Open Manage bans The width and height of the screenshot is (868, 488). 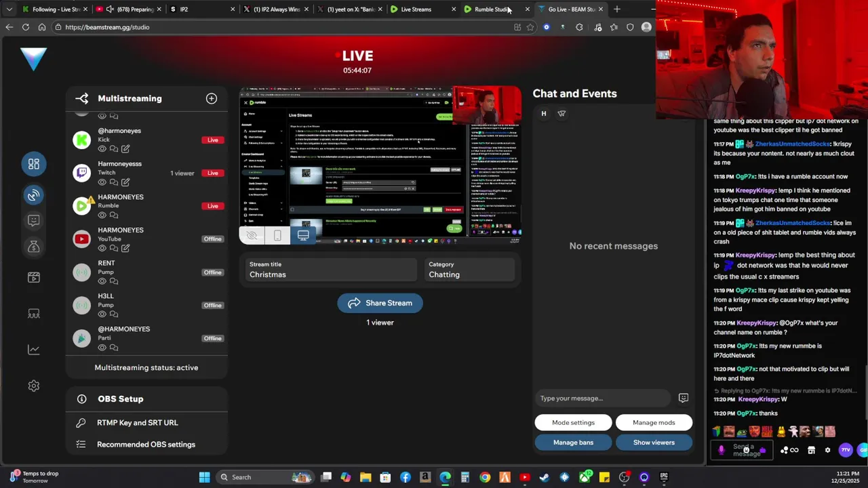573,443
